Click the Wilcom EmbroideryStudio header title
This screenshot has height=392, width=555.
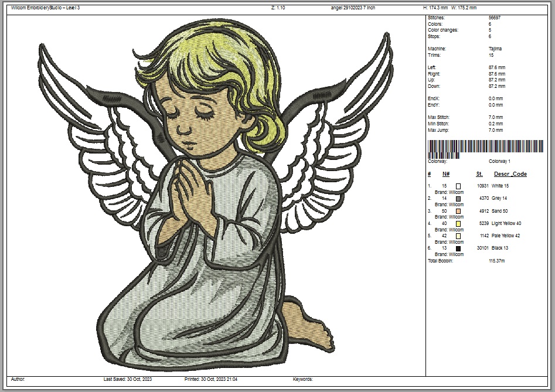[x=45, y=8]
